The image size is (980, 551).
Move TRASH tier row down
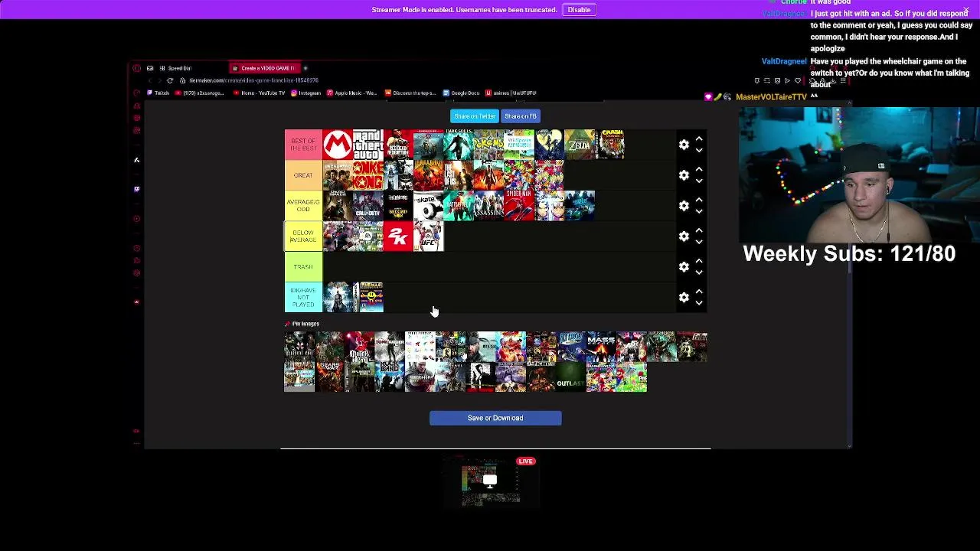point(699,272)
